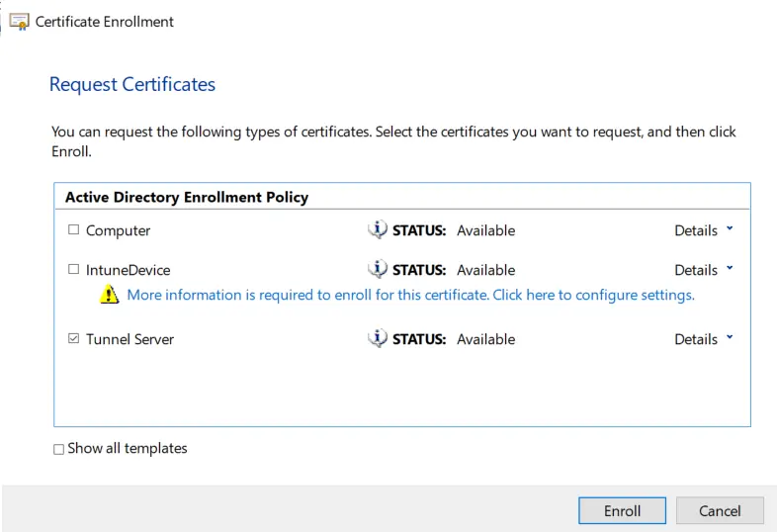The height and width of the screenshot is (532, 777).
Task: Expand Details for the IntuneDevice certificate
Action: (704, 270)
